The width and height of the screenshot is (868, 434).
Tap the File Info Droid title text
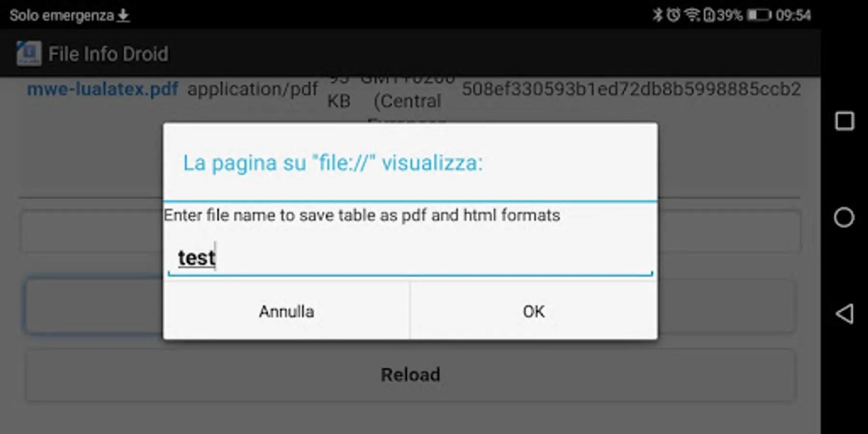click(x=108, y=54)
